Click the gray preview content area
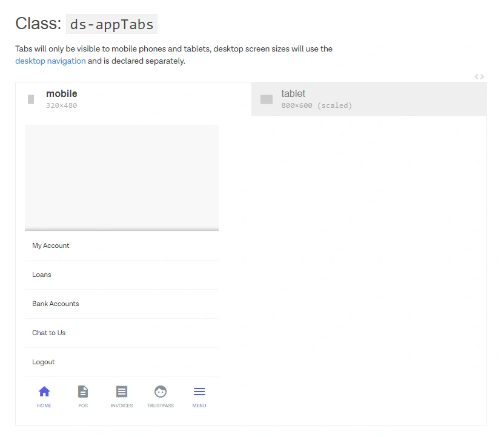The image size is (504, 437). tap(122, 177)
